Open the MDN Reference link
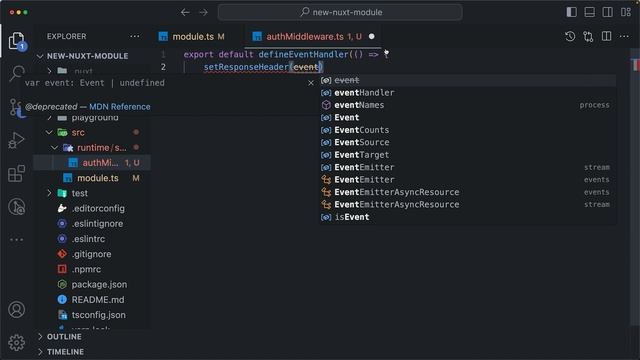Screen dimensions: 640x360 pos(120,107)
